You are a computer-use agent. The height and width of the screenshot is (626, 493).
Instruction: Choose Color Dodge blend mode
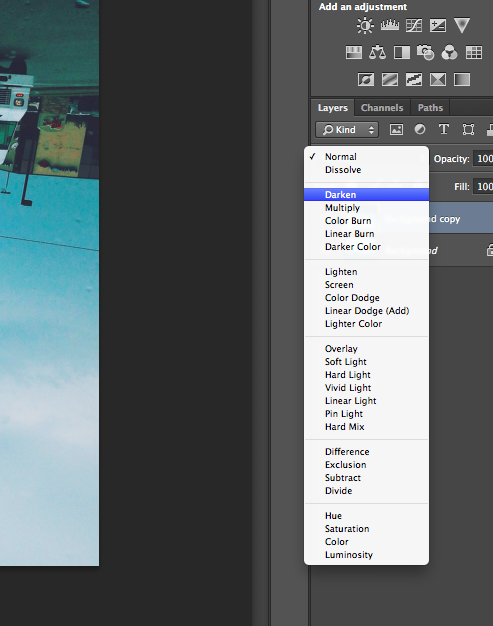[366, 298]
